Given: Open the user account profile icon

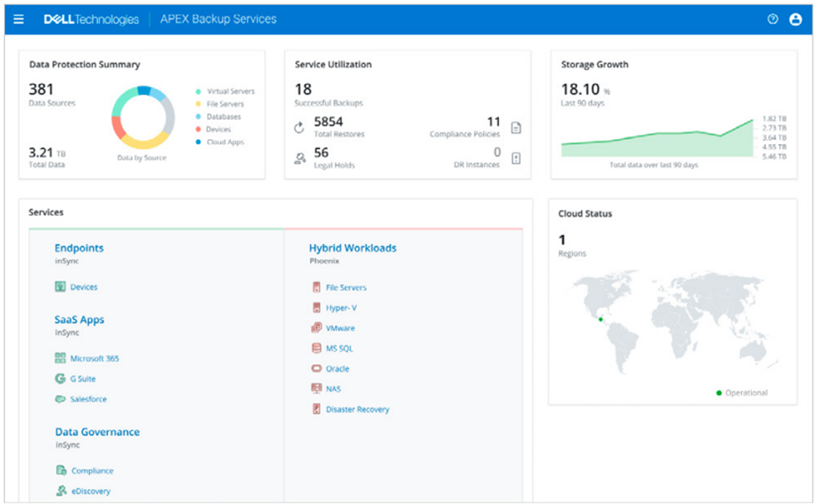Looking at the screenshot, I should click(x=795, y=19).
